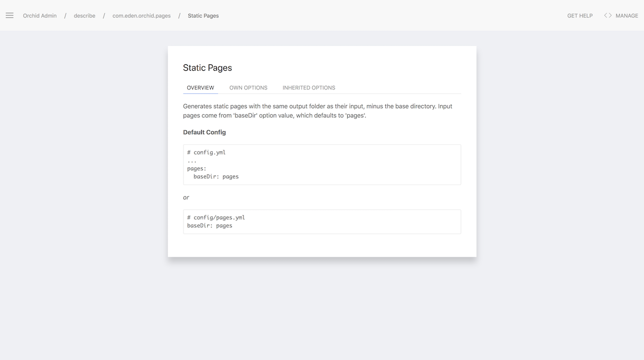
Task: Open the describe breadcrumb link
Action: tap(85, 16)
